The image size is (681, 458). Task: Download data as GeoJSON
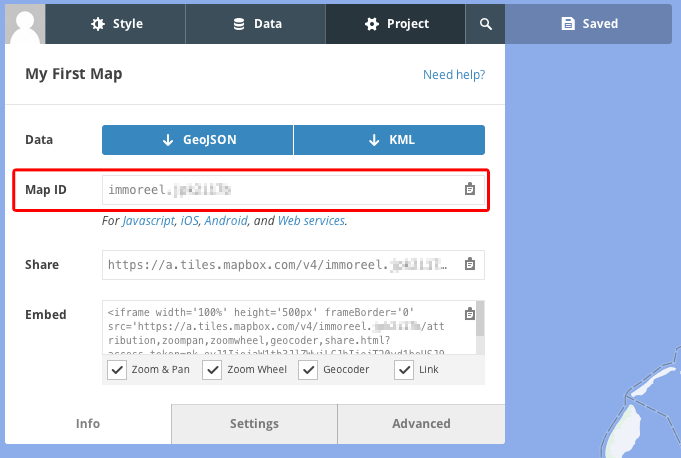(198, 140)
